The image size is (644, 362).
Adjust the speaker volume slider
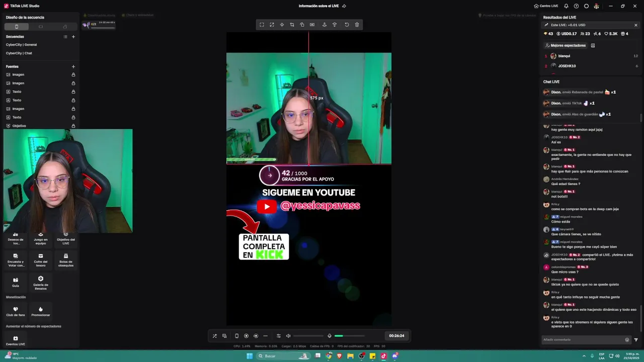tap(308, 336)
